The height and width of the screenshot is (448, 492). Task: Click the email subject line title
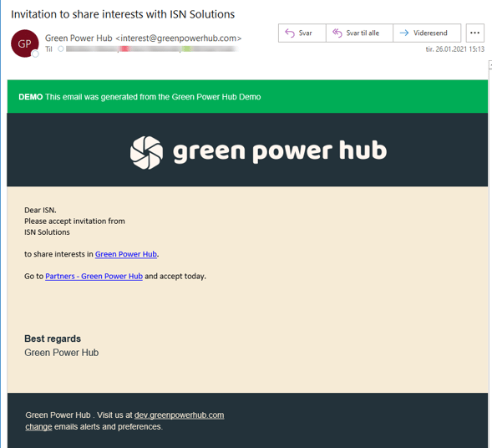click(123, 14)
